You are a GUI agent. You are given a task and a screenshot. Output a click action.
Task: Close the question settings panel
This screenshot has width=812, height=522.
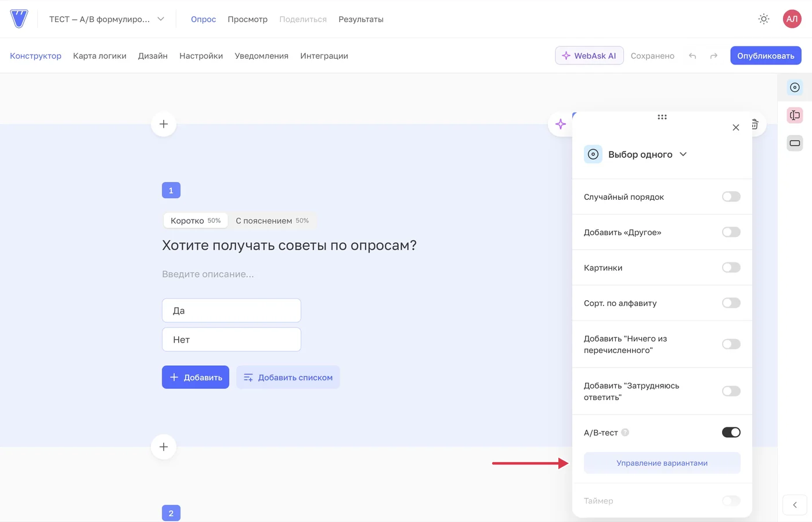pos(736,128)
